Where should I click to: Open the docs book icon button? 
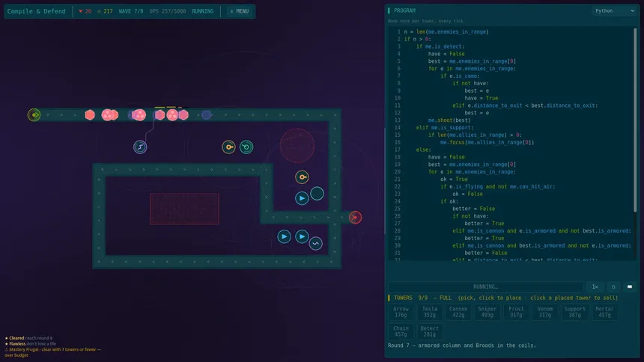click(630, 286)
